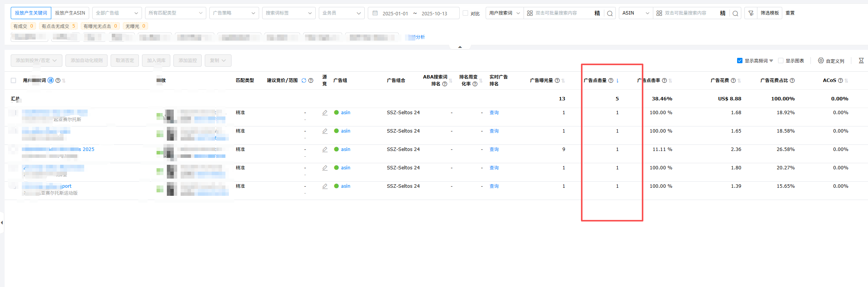Viewport: 868px width, 287px height.
Task: Click the 重置 reset button
Action: pos(790,13)
